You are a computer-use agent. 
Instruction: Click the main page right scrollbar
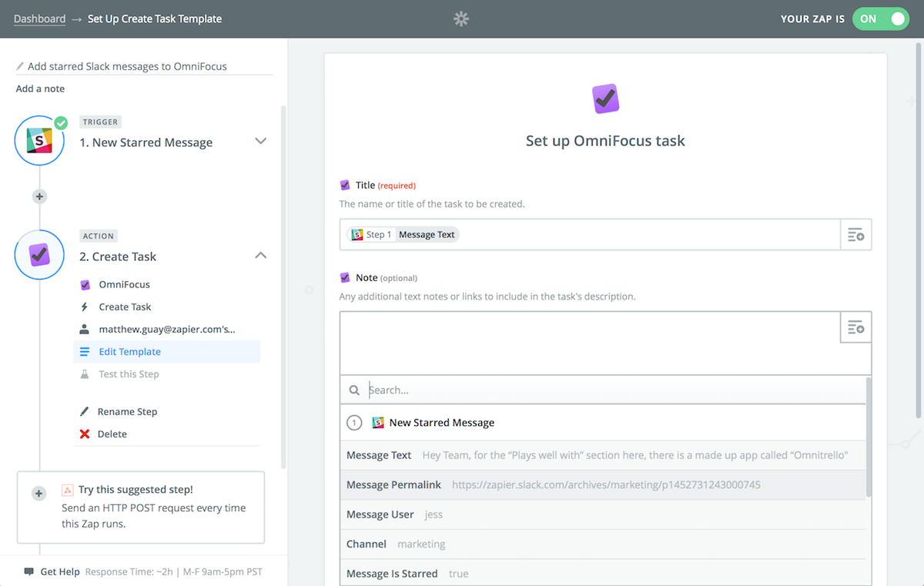920,229
